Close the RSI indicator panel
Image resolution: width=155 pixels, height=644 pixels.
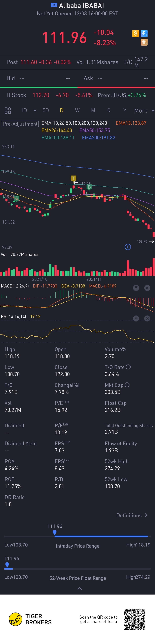(x=147, y=318)
